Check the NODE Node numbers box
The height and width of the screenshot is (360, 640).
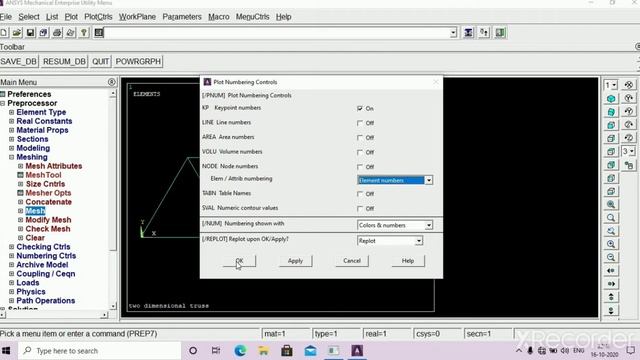pyautogui.click(x=360, y=167)
